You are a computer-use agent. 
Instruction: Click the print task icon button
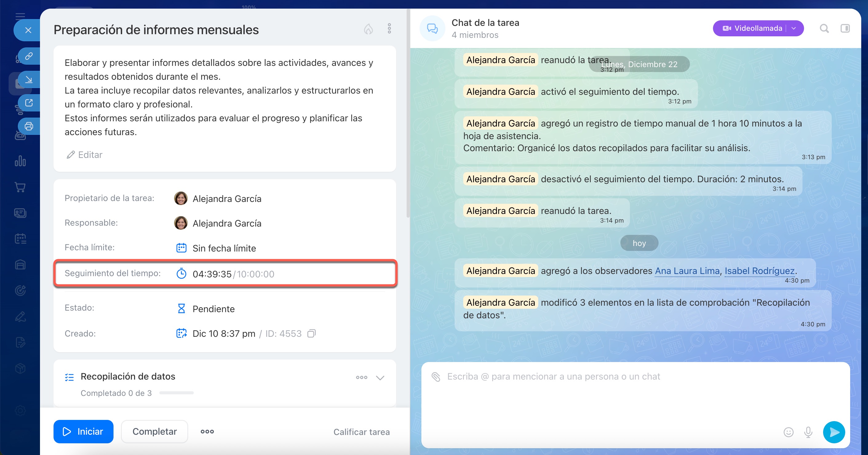tap(29, 126)
